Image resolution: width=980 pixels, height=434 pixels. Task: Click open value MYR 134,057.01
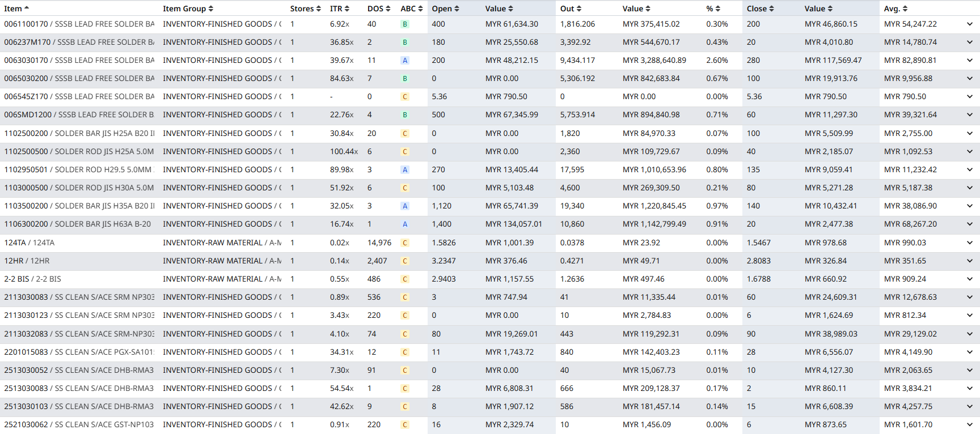(x=514, y=224)
